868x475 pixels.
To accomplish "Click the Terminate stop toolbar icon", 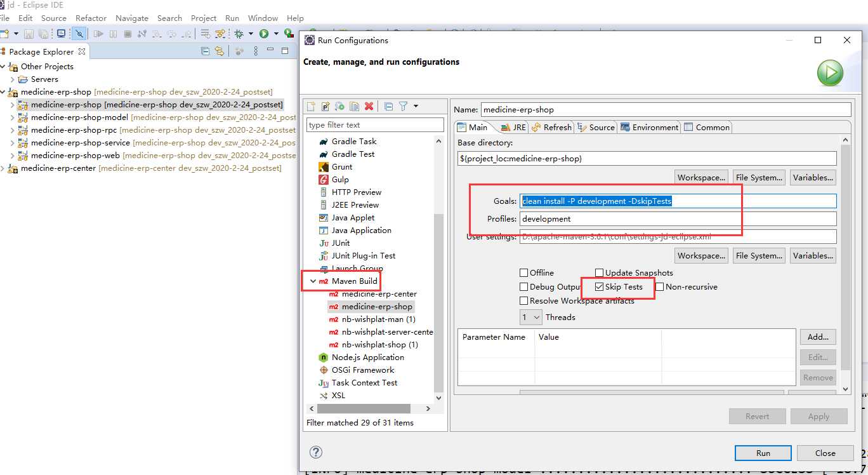I will (x=128, y=34).
